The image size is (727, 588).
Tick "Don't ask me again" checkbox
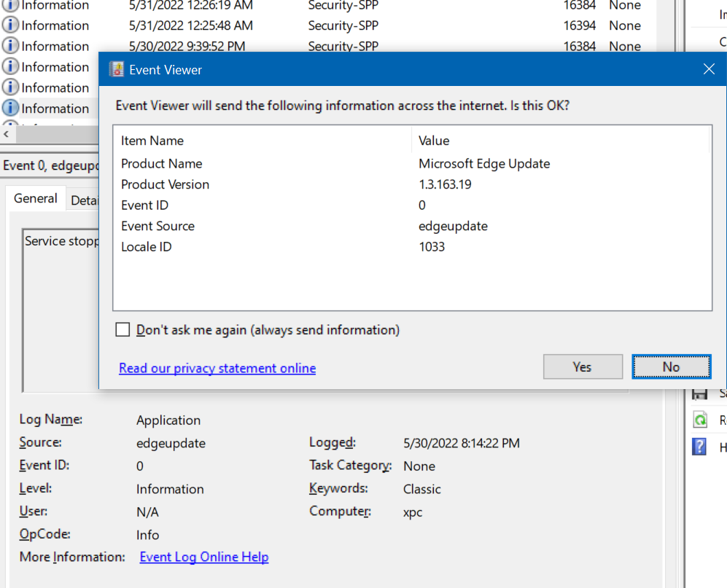pos(123,330)
